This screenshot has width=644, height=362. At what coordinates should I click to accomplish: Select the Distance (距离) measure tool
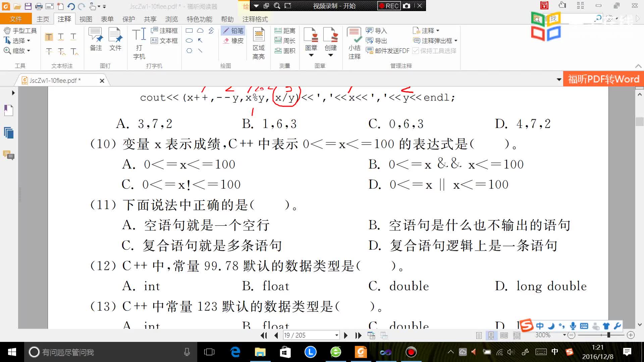tap(285, 31)
